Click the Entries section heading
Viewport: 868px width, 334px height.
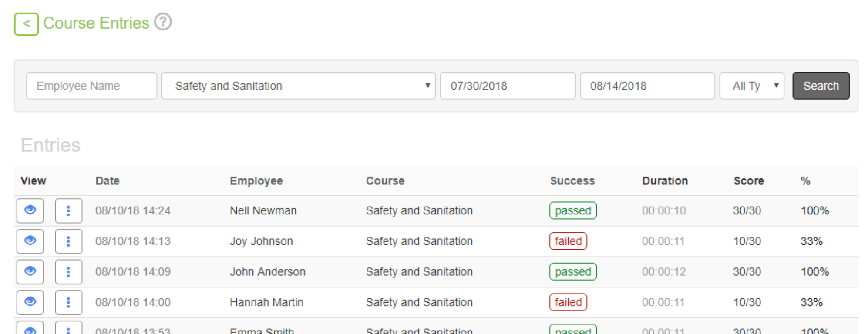[x=50, y=145]
